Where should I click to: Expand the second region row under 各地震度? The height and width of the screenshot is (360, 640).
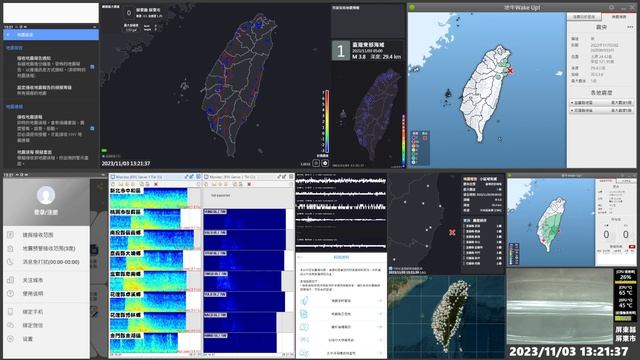(x=602, y=110)
